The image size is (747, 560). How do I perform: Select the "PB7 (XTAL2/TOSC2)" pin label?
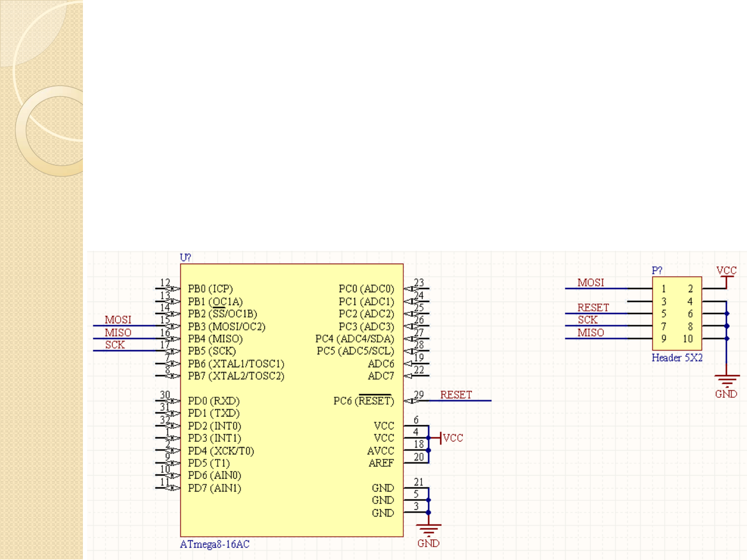(236, 376)
